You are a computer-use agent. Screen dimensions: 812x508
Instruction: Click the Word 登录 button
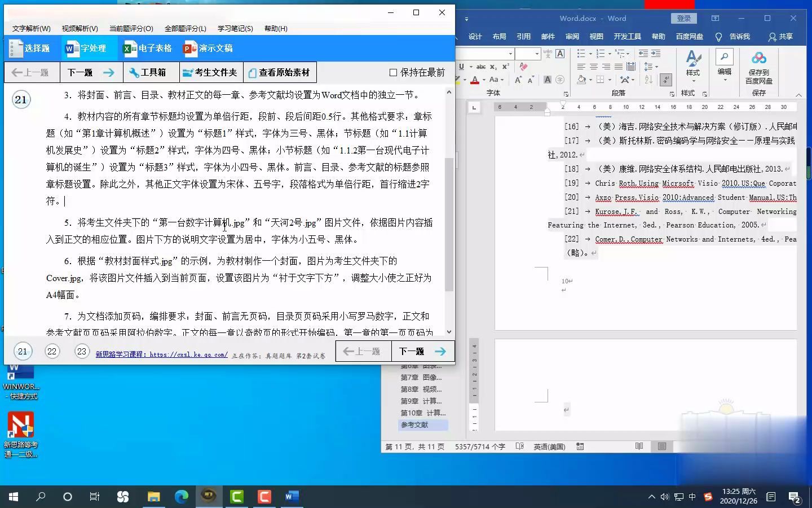(684, 18)
